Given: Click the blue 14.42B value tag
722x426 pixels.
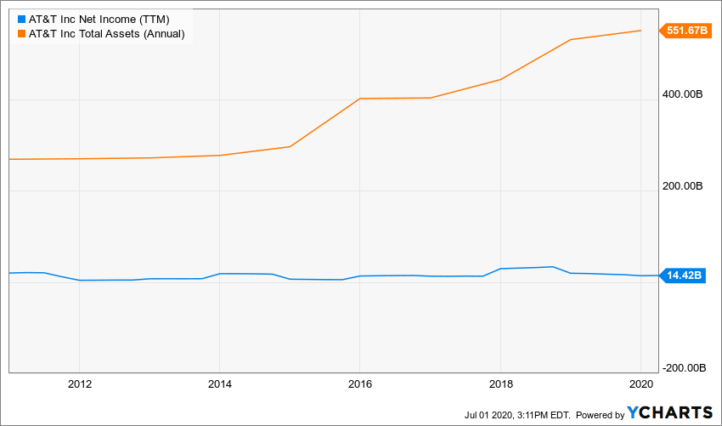Looking at the screenshot, I should [x=683, y=275].
